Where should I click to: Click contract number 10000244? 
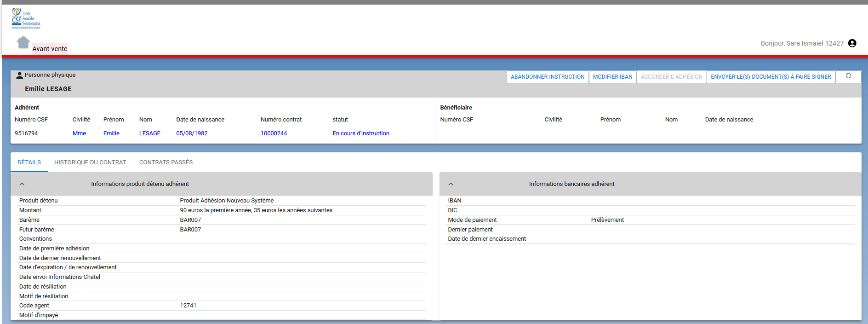coord(274,133)
